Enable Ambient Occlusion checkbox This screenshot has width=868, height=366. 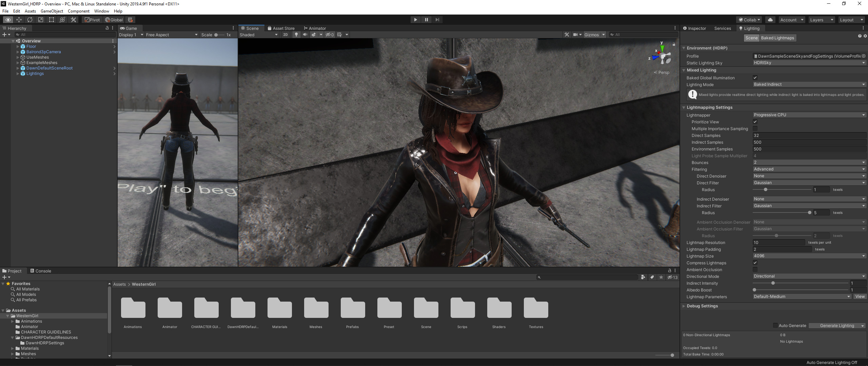click(x=755, y=269)
